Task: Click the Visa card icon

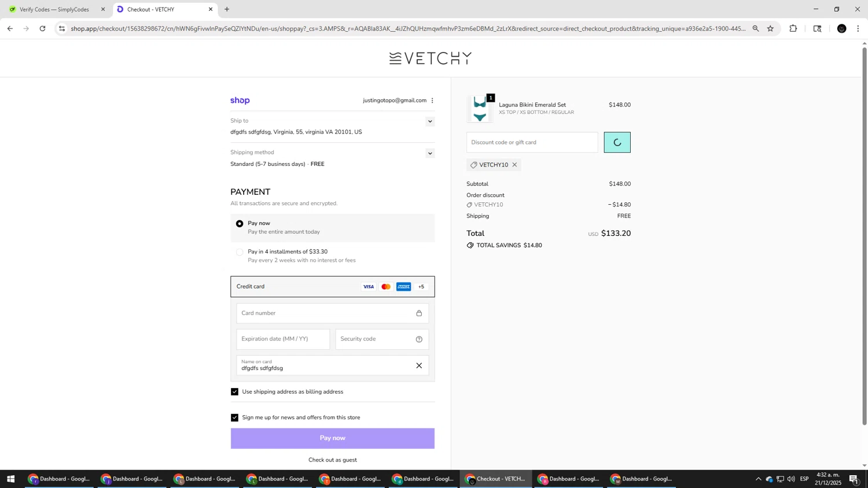Action: click(x=369, y=287)
